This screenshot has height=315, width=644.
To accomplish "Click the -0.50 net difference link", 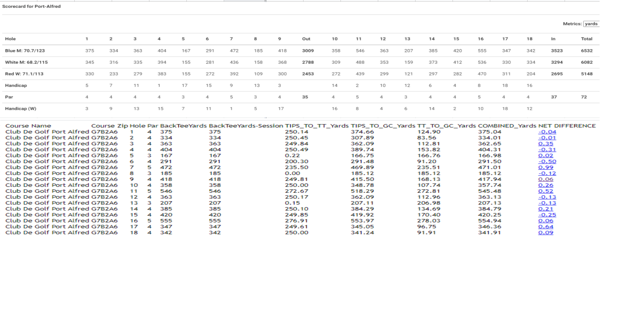I will coord(547,161).
